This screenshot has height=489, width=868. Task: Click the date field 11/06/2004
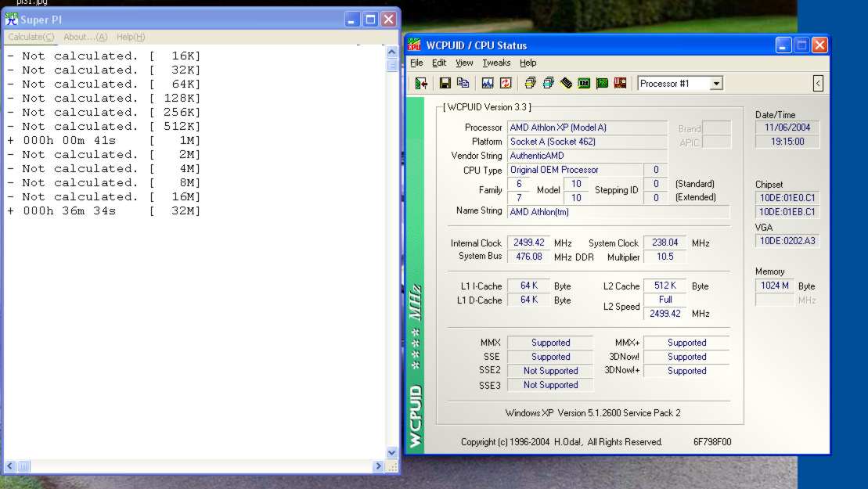pos(787,128)
